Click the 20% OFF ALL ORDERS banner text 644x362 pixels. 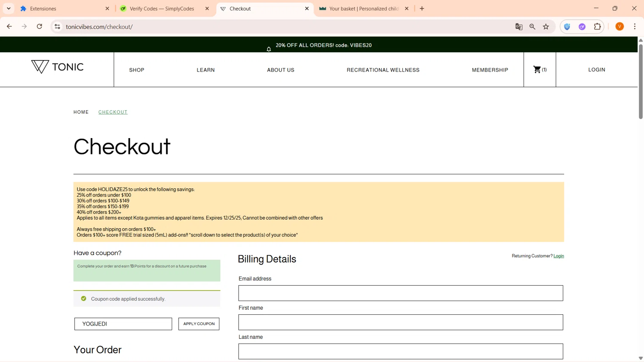pos(324,45)
